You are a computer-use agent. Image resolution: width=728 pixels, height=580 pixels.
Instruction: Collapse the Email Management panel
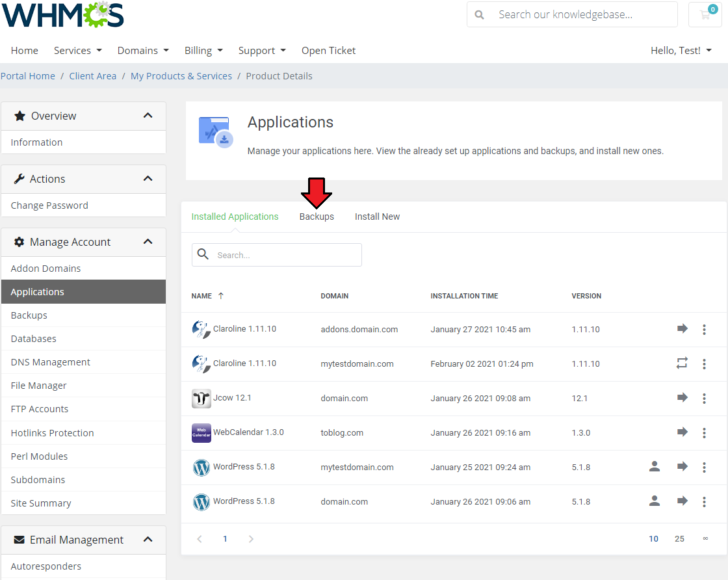tap(148, 539)
